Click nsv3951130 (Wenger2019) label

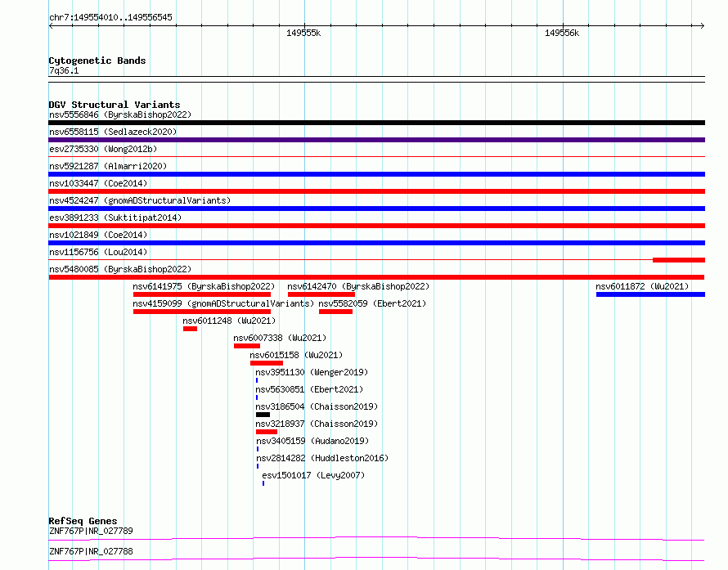(x=312, y=372)
